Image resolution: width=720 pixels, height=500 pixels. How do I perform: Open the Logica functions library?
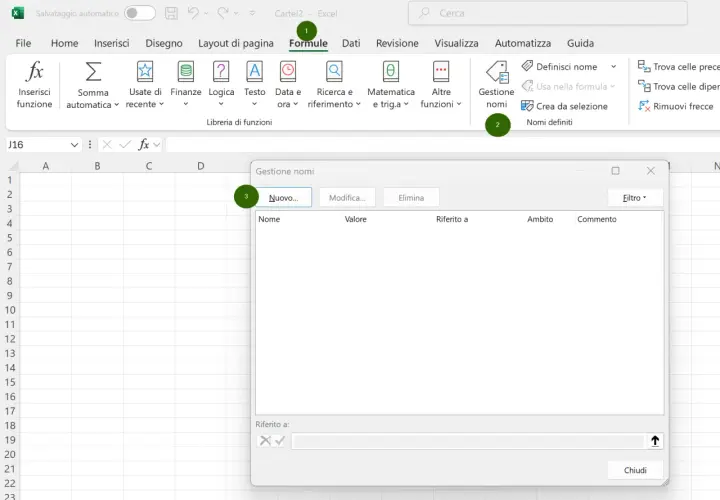tap(221, 85)
